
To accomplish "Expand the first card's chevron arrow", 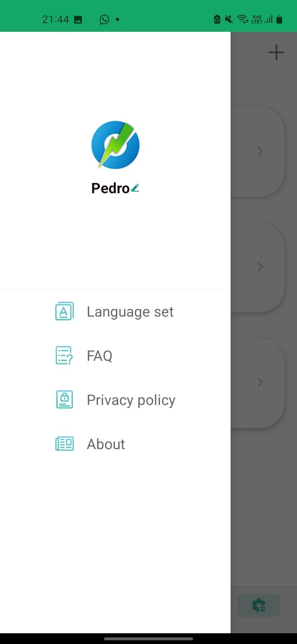I will tap(260, 152).
